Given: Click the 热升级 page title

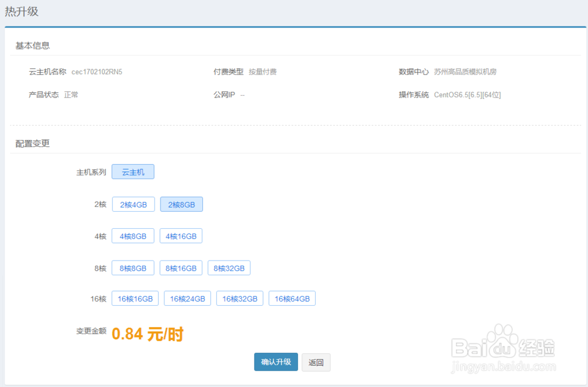Looking at the screenshot, I should (x=22, y=11).
